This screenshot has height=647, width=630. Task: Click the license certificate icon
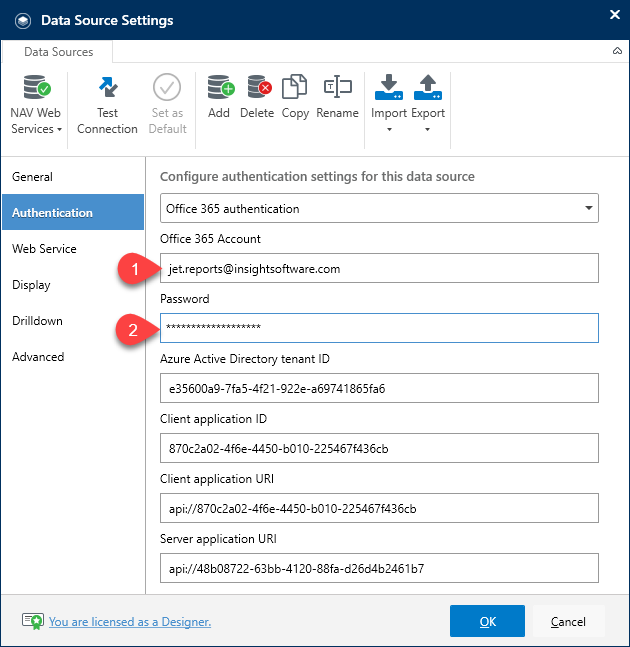click(x=33, y=621)
